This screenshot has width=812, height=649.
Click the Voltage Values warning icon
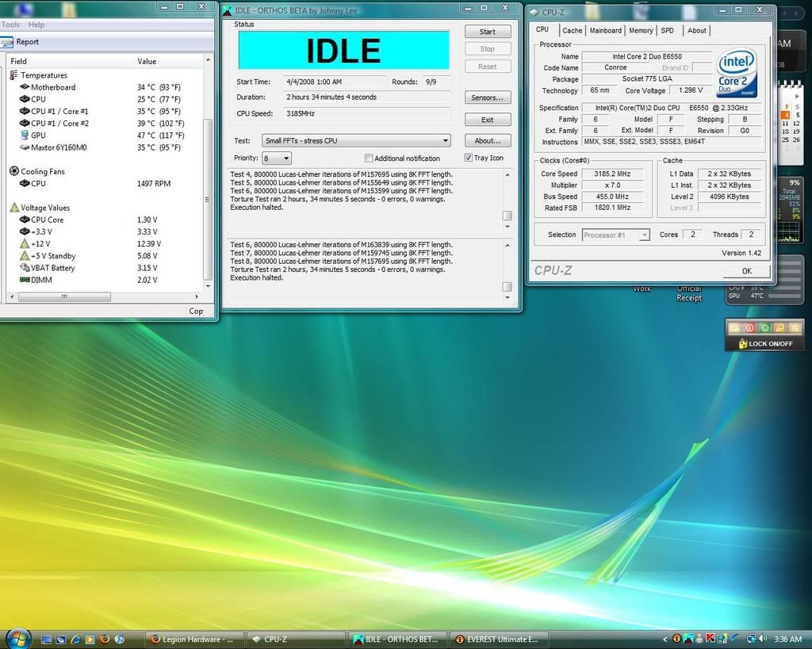point(14,208)
